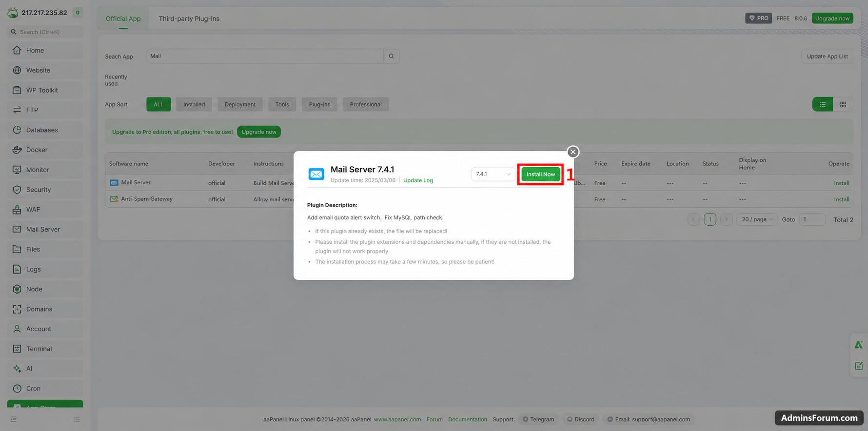Filter apps by Installed

(x=194, y=104)
